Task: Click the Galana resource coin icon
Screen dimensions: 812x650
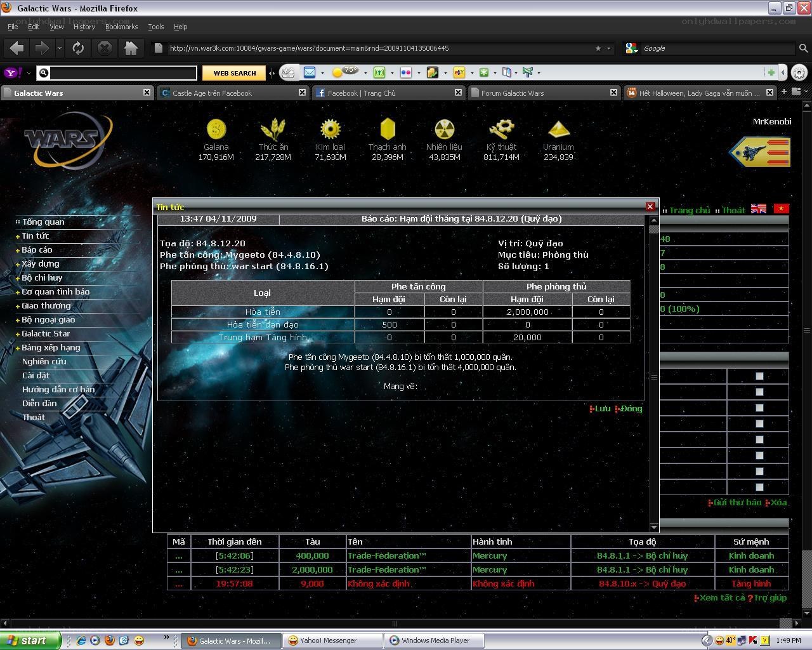Action: (x=216, y=129)
